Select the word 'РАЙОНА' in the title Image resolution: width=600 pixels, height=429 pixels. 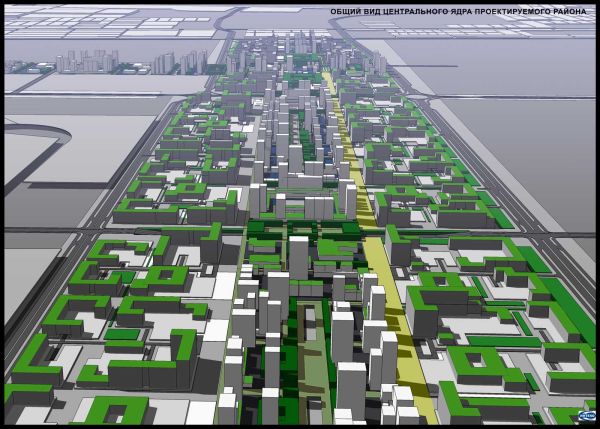pos(569,14)
